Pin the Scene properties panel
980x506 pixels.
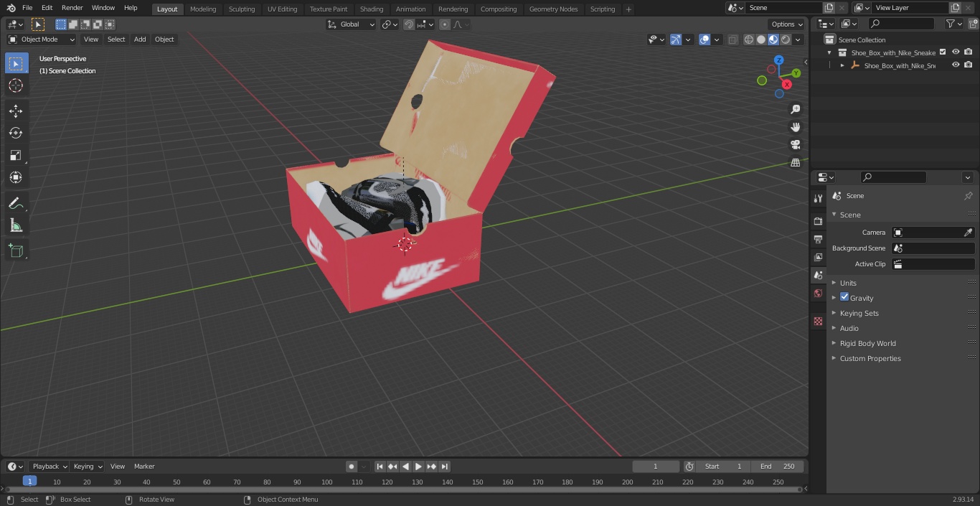968,196
